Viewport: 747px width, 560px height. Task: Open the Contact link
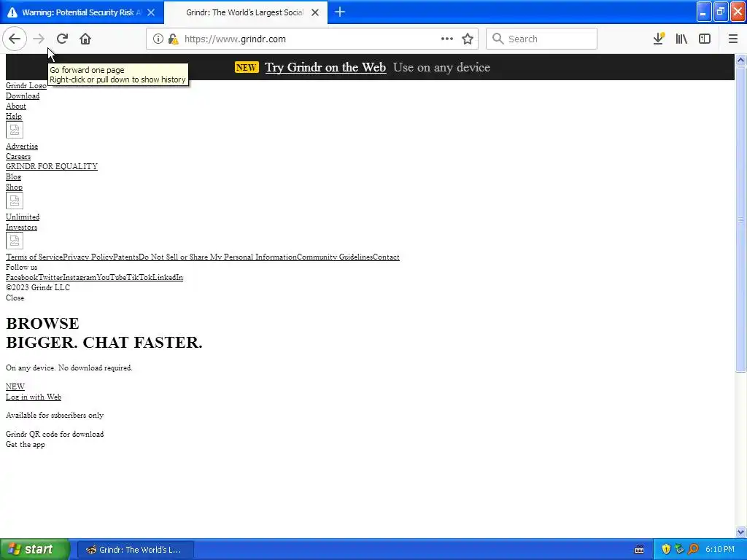386,257
